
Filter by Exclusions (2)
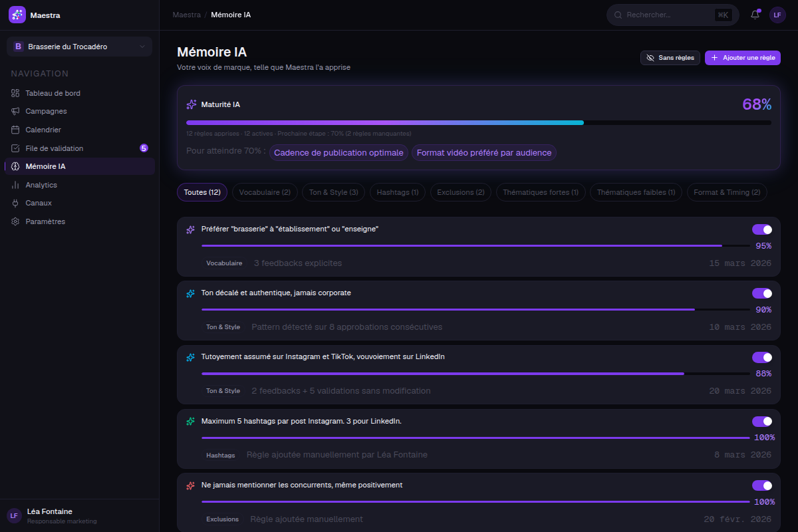(461, 192)
